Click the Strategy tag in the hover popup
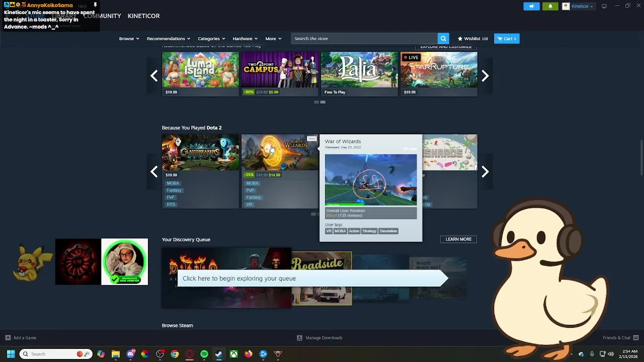This screenshot has height=362, width=644. pyautogui.click(x=369, y=231)
